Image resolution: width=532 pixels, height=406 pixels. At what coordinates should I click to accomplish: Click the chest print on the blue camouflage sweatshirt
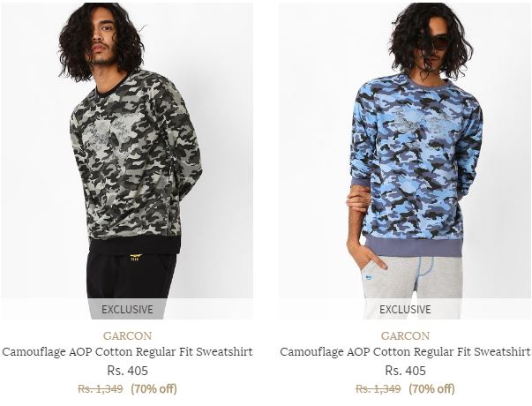(x=418, y=124)
